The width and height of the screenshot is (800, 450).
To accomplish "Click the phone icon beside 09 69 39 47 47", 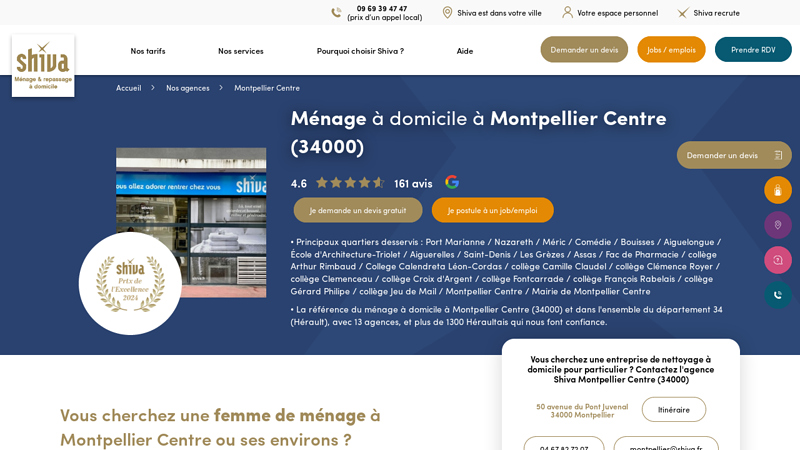I will click(336, 12).
